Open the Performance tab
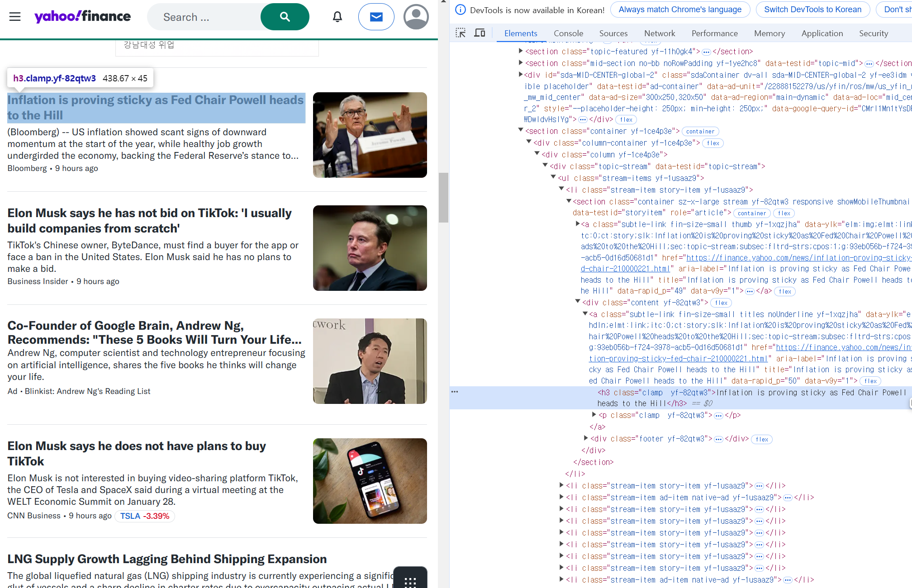Image resolution: width=912 pixels, height=588 pixels. click(714, 33)
